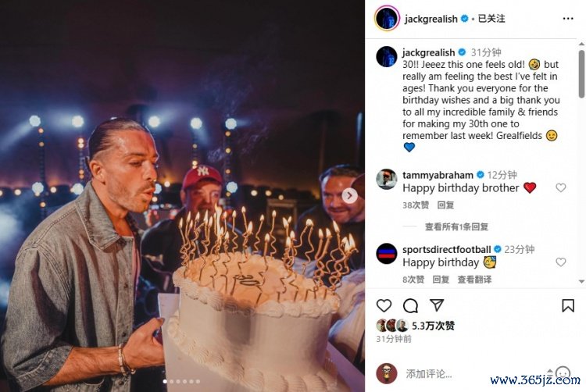View the 5.3万 likes list
This screenshot has height=392, width=586.
[433, 326]
